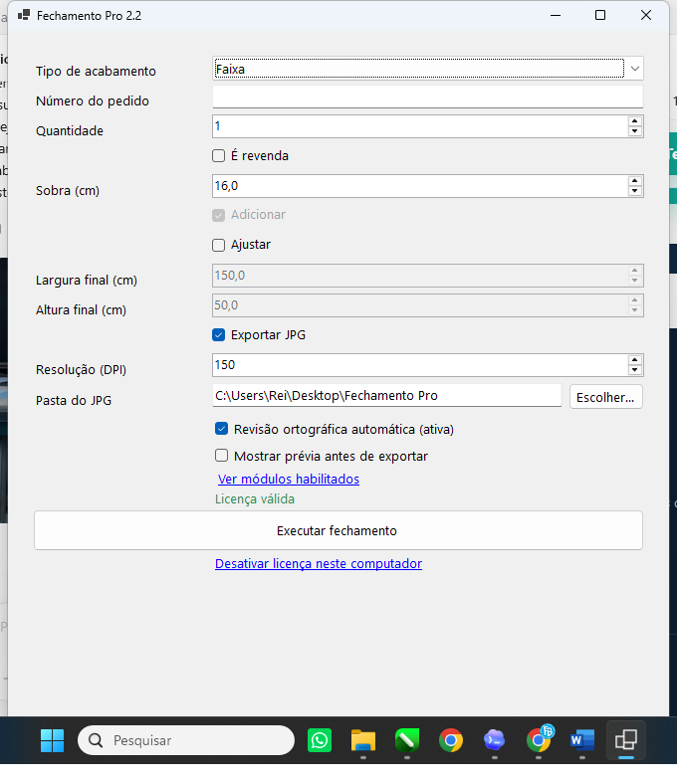Click the Largura final (cm) field

point(428,276)
